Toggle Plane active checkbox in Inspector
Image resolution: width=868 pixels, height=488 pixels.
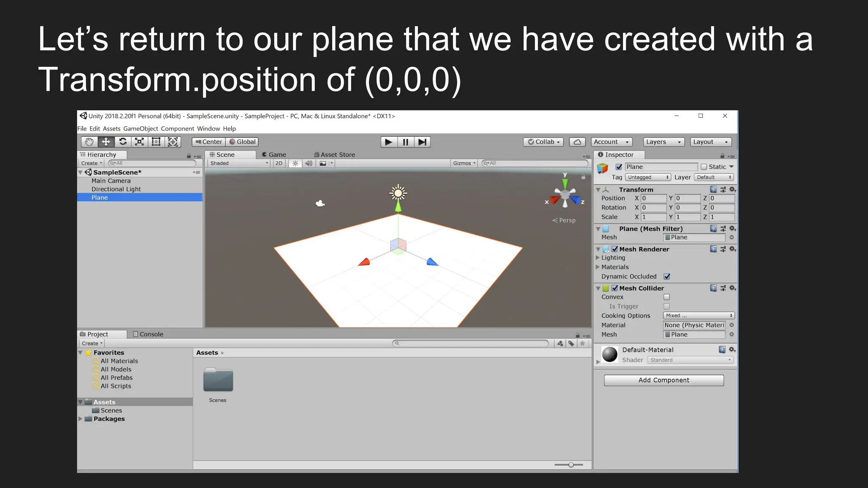[619, 167]
